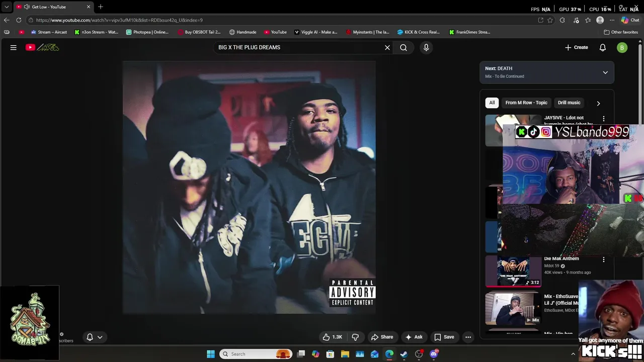Open the 'Viggle AI - Make a...' bookmark
Viewport: 644px width, 362px height.
[x=316, y=32]
